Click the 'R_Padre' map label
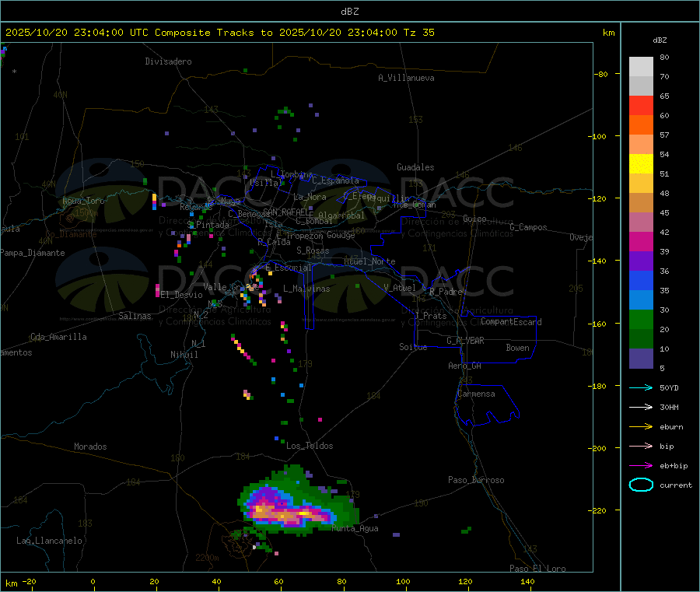Viewport: 700px width, 592px height. point(446,292)
